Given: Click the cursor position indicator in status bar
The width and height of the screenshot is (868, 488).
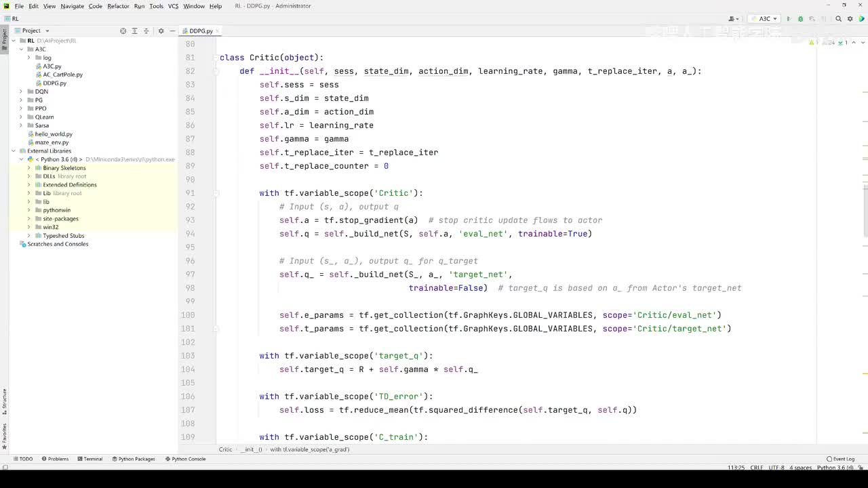Looking at the screenshot, I should 736,468.
